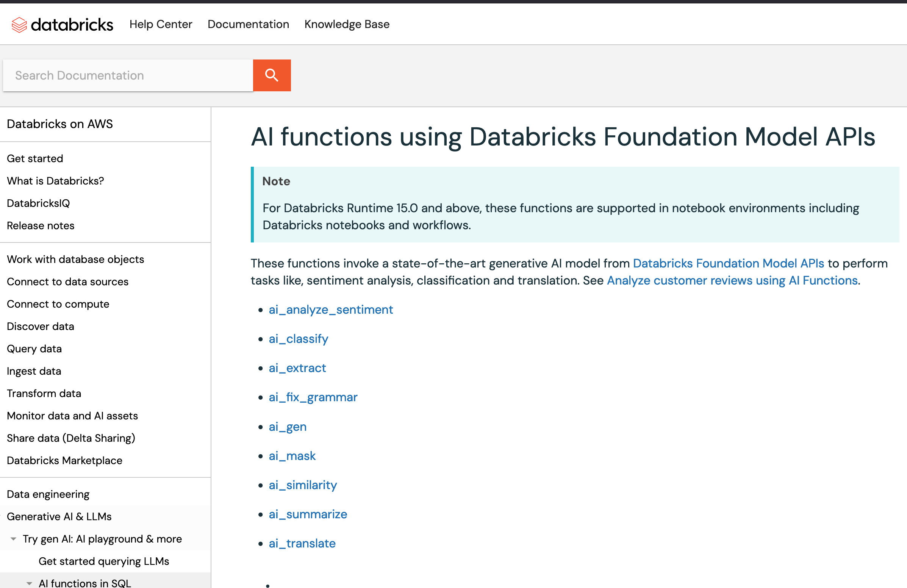Open Try gen AI: AI playground & more
The width and height of the screenshot is (907, 588).
pos(102,539)
